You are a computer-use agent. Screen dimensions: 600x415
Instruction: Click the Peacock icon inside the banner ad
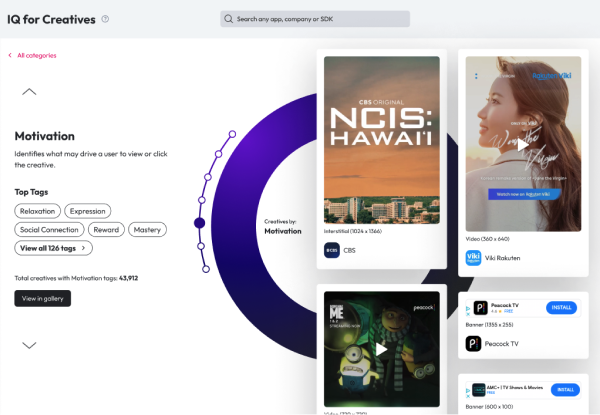(x=481, y=308)
